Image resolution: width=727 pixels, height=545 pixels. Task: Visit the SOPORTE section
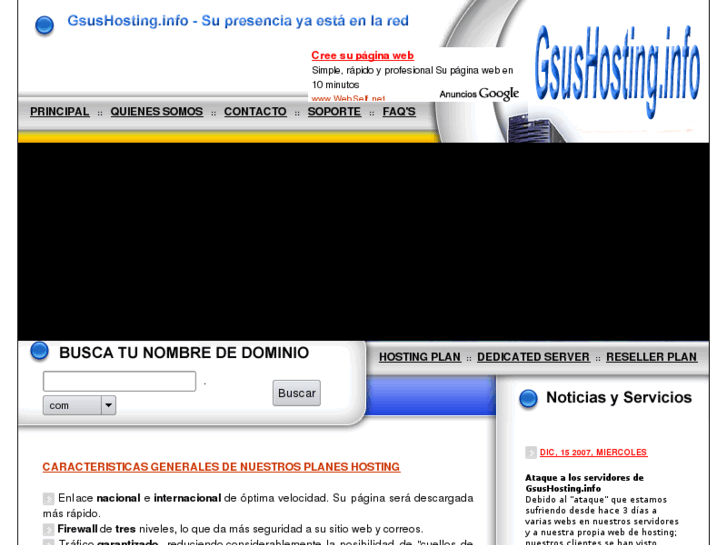[334, 112]
